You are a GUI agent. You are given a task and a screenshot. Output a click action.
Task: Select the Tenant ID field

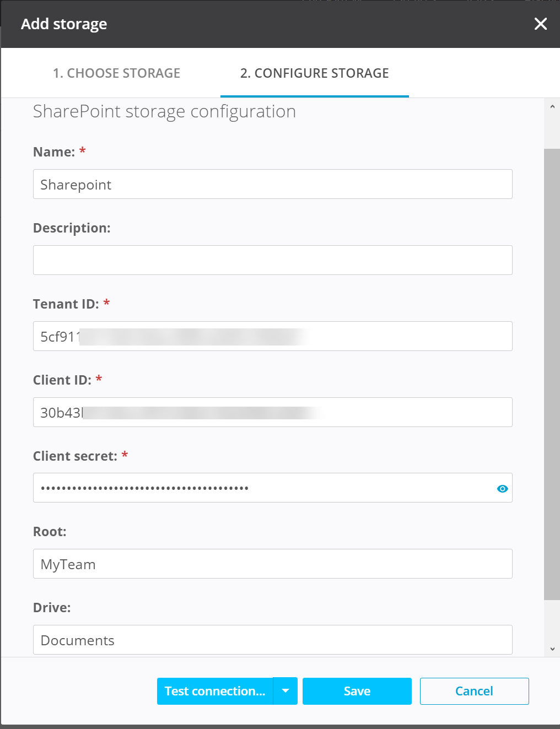pos(272,336)
